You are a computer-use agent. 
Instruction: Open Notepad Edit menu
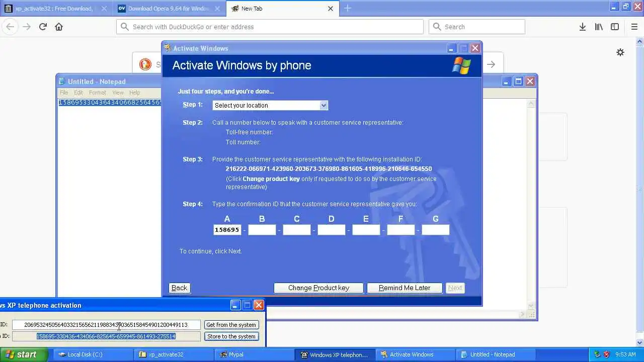coord(78,93)
